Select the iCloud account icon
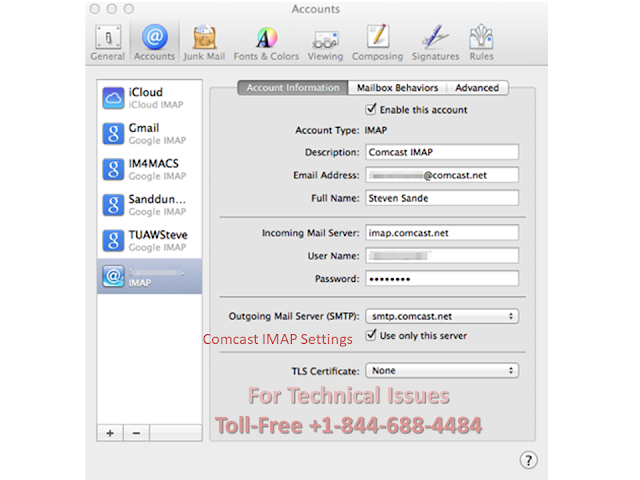The width and height of the screenshot is (640, 480). point(113,98)
